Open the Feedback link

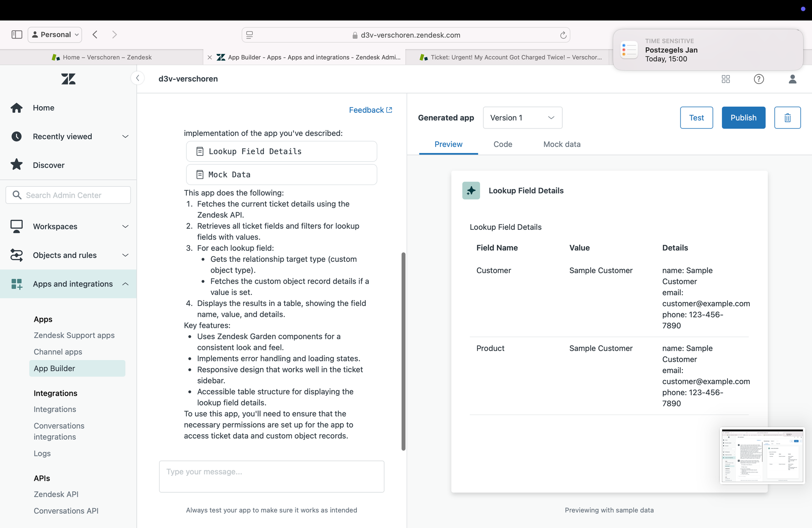(x=370, y=110)
